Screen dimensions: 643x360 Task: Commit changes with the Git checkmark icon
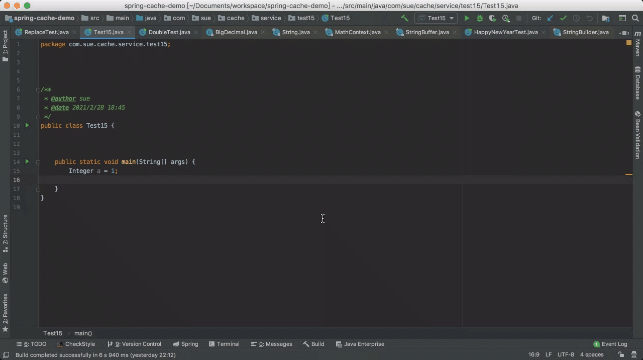point(563,18)
